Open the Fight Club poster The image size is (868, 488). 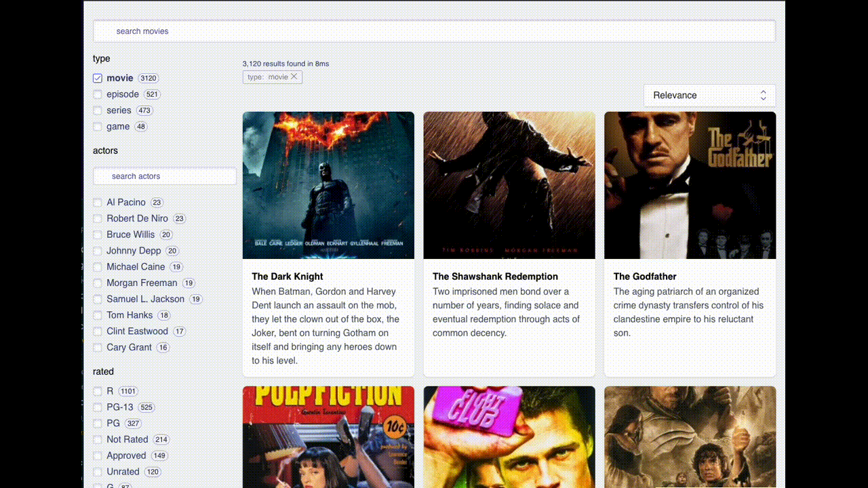[x=509, y=437]
